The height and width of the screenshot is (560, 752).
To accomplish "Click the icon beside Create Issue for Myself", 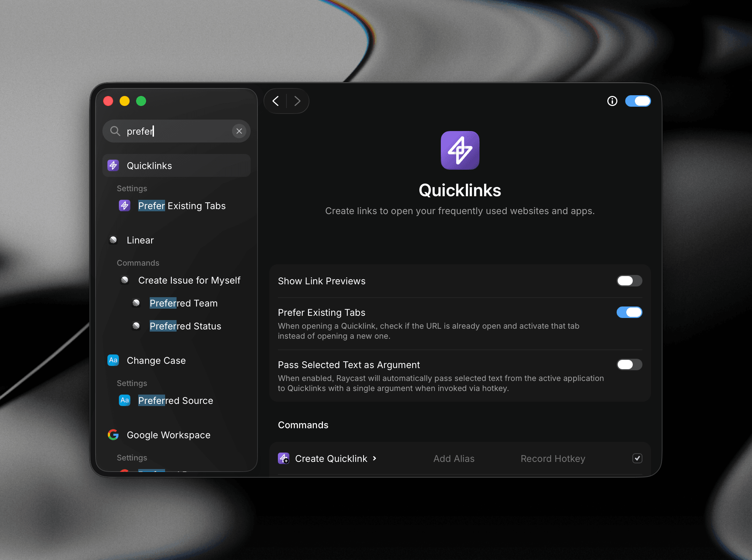I will pos(125,280).
